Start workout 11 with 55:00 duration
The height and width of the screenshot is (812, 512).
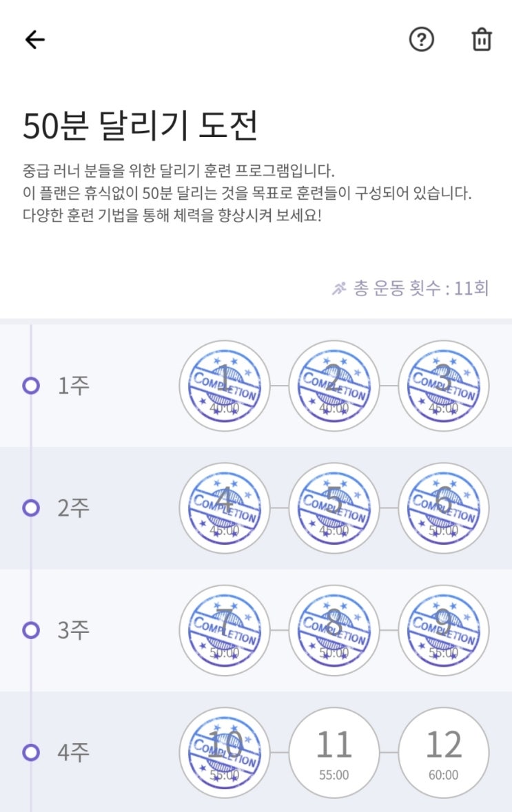coord(334,752)
